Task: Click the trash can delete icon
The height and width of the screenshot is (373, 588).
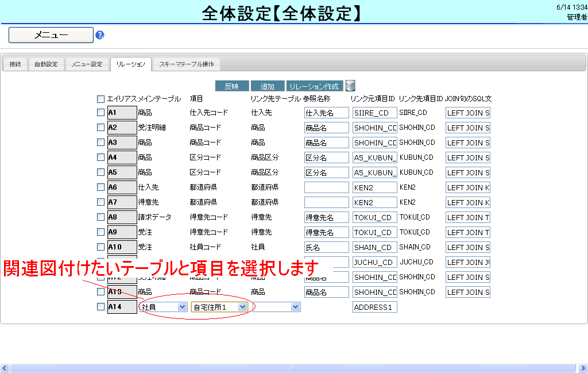Action: click(350, 86)
